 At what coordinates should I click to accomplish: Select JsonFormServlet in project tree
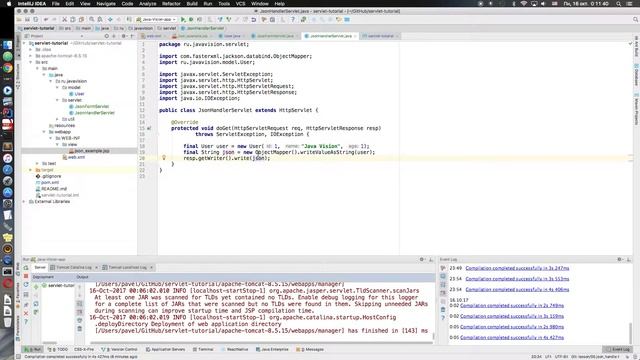[91, 106]
